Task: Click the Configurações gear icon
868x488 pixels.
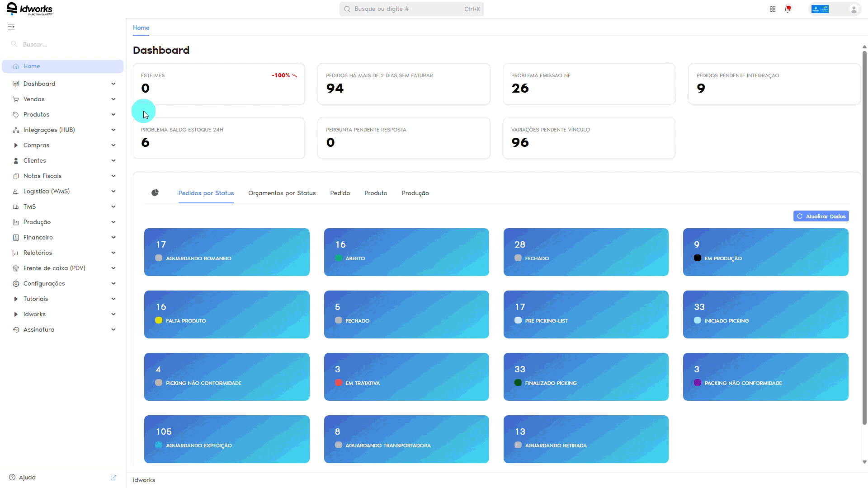Action: point(16,284)
